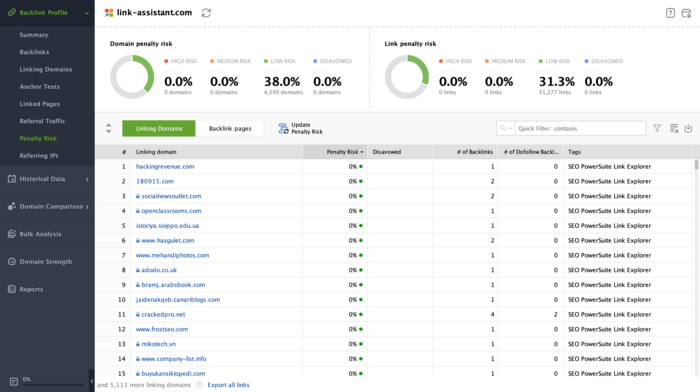
Task: Switch to the Backlink pages tab
Action: (x=230, y=128)
